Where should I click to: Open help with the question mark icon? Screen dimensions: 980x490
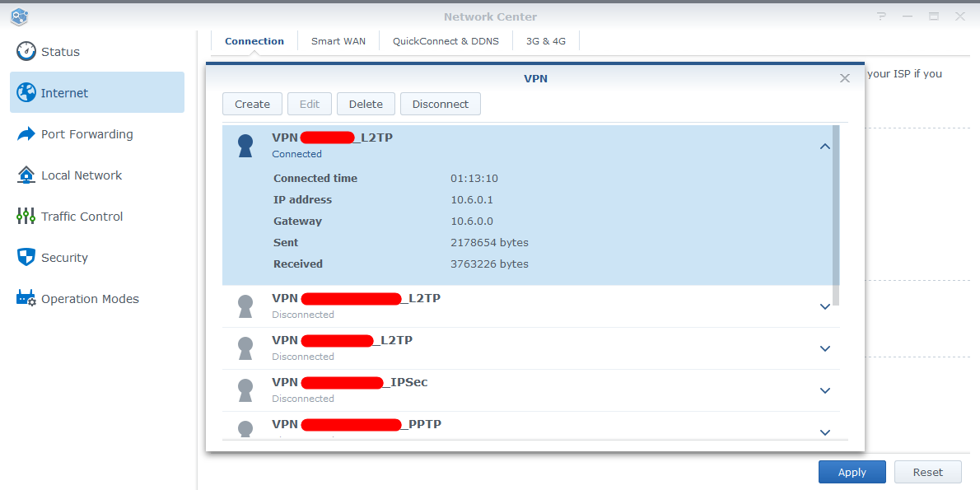pyautogui.click(x=881, y=16)
